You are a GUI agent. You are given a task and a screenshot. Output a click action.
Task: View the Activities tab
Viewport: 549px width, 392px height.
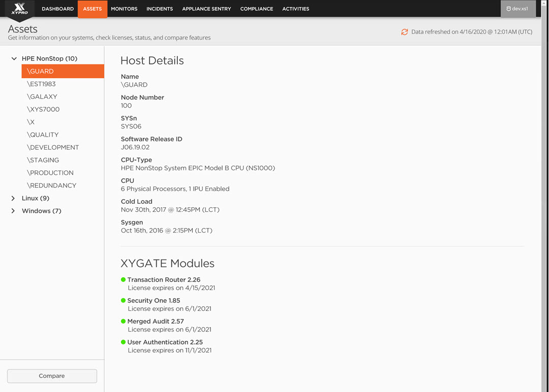296,9
